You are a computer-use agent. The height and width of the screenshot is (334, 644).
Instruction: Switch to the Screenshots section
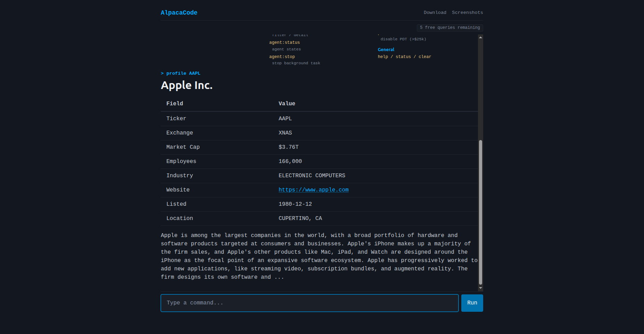(x=467, y=13)
